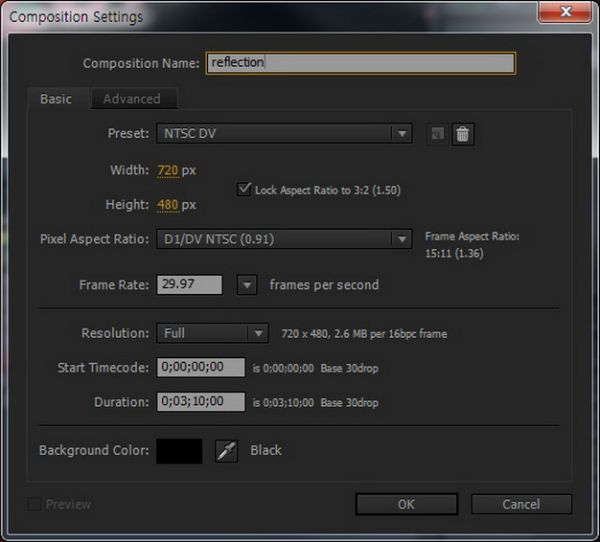Select the Basic tab
600x542 pixels.
point(56,99)
